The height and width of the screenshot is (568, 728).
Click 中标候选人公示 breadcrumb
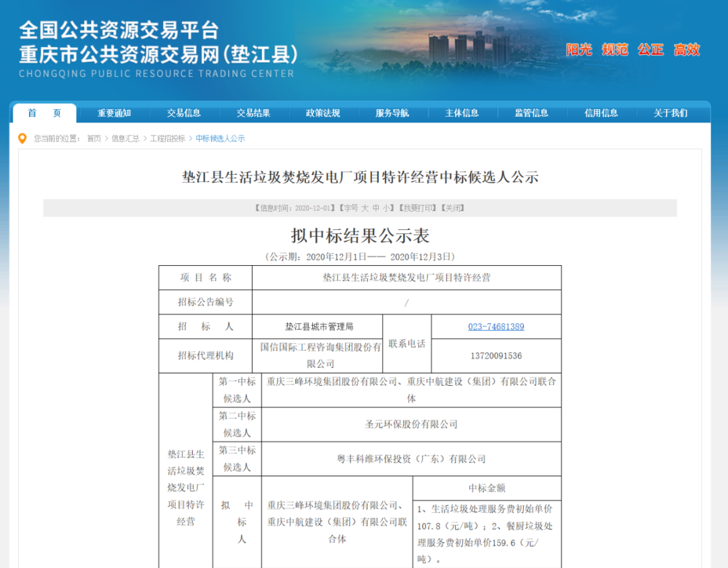pyautogui.click(x=220, y=138)
